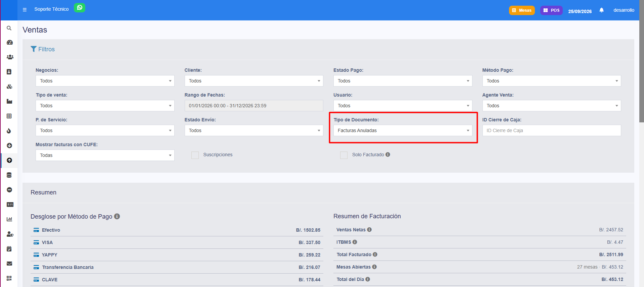Open the QR code icon in the sidebar
644x287 pixels.
(x=9, y=278)
